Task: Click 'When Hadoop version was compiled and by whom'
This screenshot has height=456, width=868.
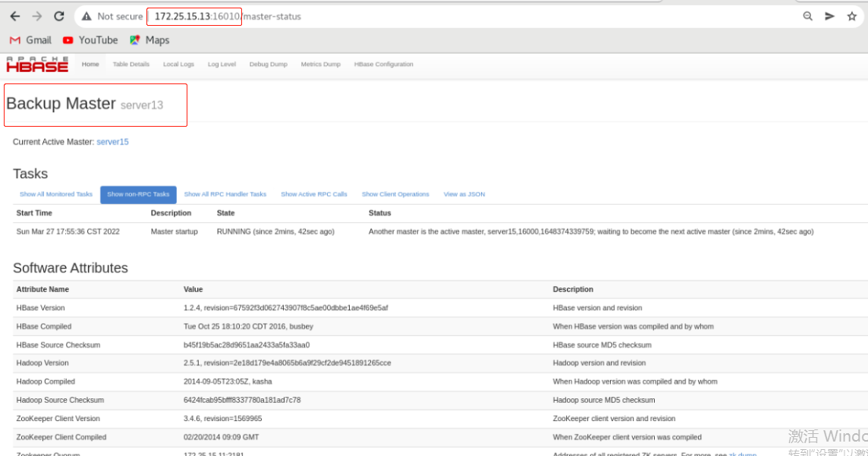Action: 635,382
